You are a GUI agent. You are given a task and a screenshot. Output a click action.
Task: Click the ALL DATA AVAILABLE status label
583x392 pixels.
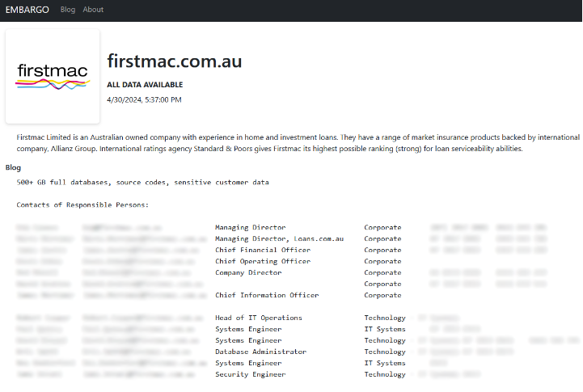[x=145, y=85]
